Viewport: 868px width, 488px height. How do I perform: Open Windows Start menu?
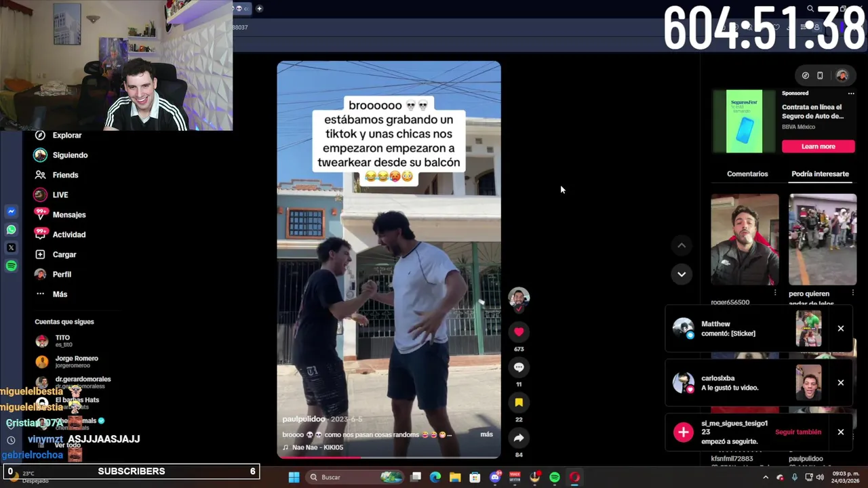294,477
